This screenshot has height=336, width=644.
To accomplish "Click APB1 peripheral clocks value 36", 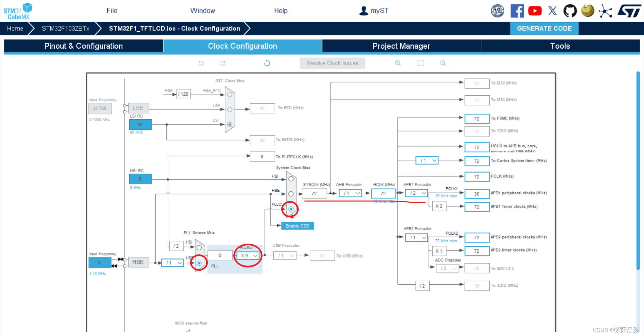I will (477, 194).
